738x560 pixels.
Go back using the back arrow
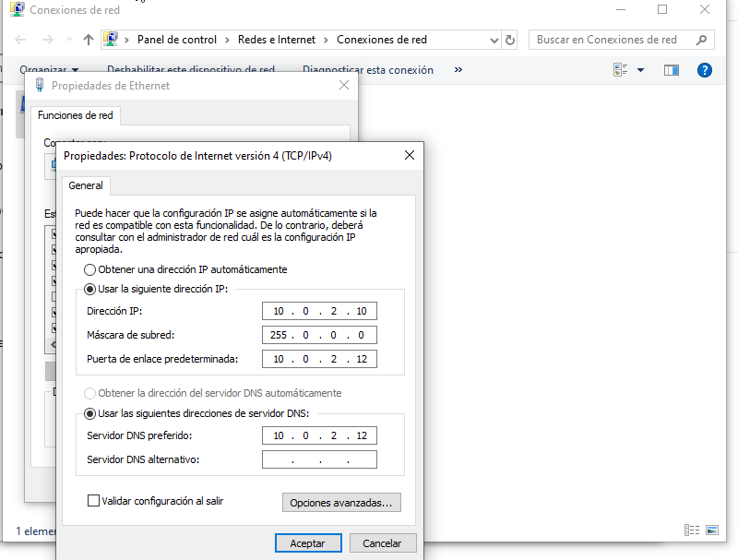[x=21, y=40]
